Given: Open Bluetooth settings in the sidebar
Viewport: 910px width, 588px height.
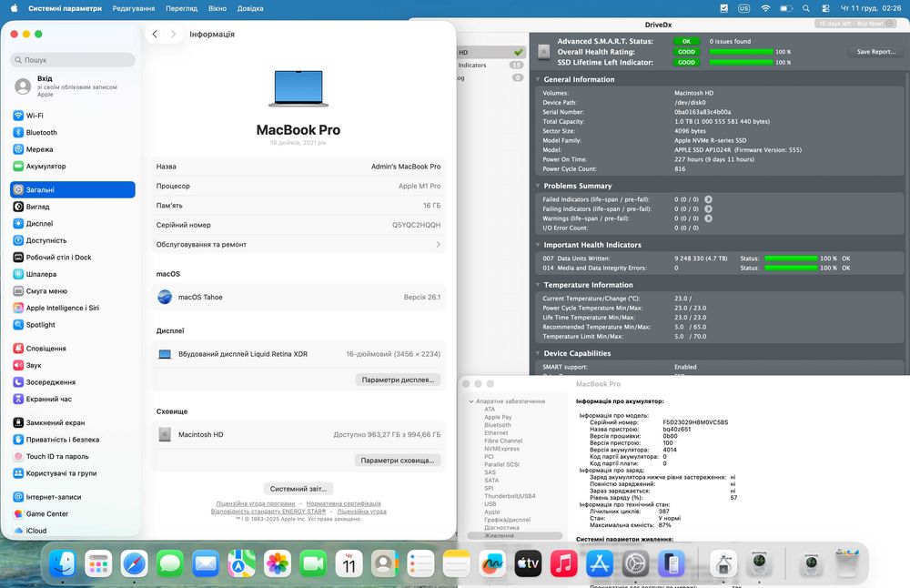Looking at the screenshot, I should [73, 132].
